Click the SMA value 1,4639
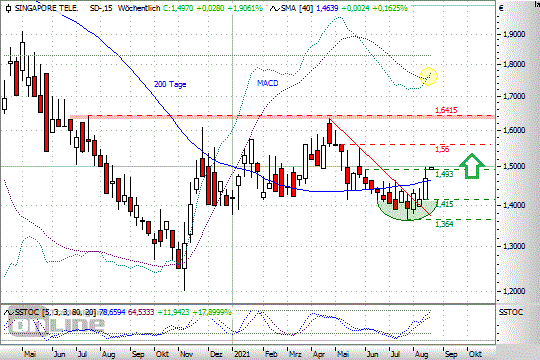 click(327, 8)
